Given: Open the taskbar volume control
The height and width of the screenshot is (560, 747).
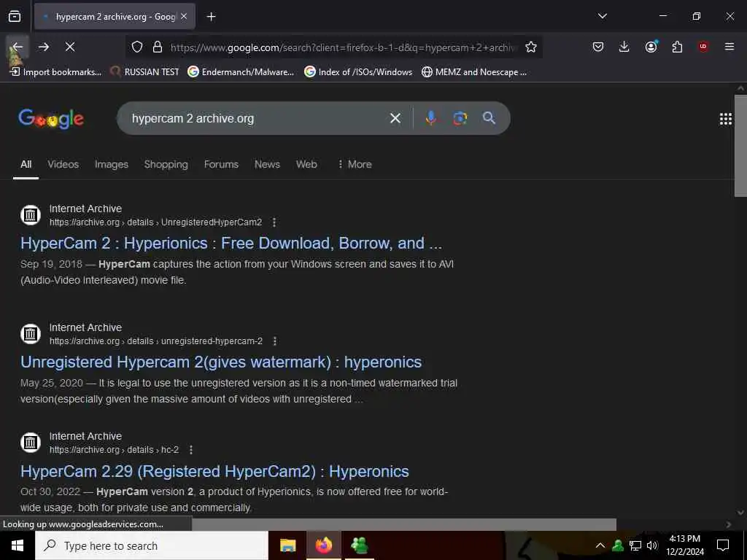Looking at the screenshot, I should 652,545.
